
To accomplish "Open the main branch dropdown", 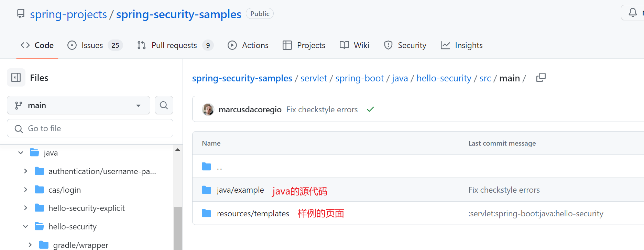I will point(78,105).
